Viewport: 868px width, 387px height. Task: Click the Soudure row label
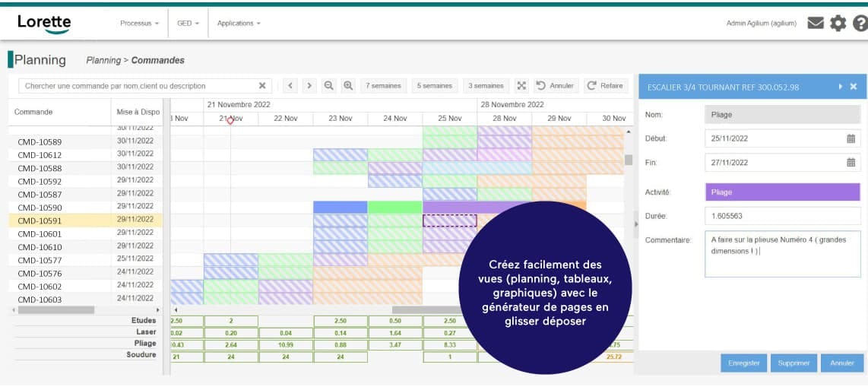pyautogui.click(x=141, y=355)
